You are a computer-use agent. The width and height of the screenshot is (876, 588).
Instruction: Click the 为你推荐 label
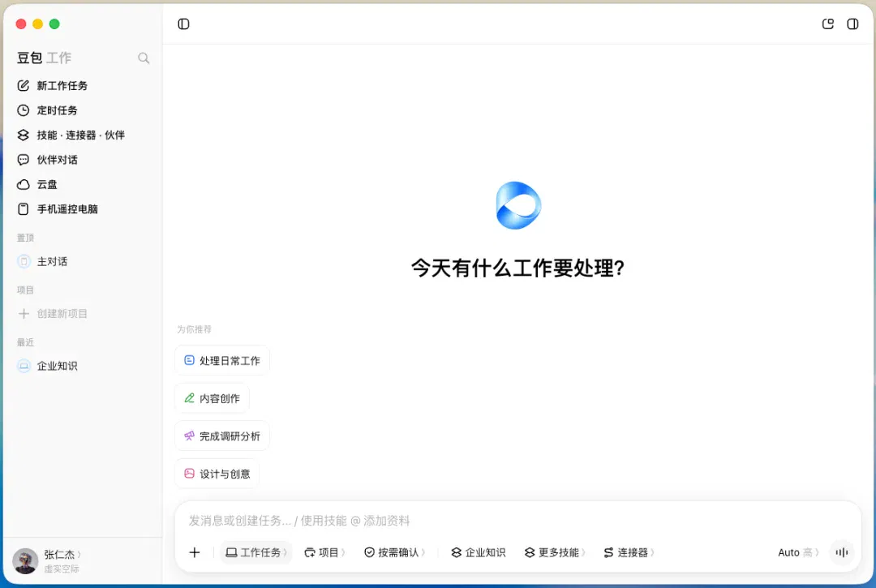195,329
